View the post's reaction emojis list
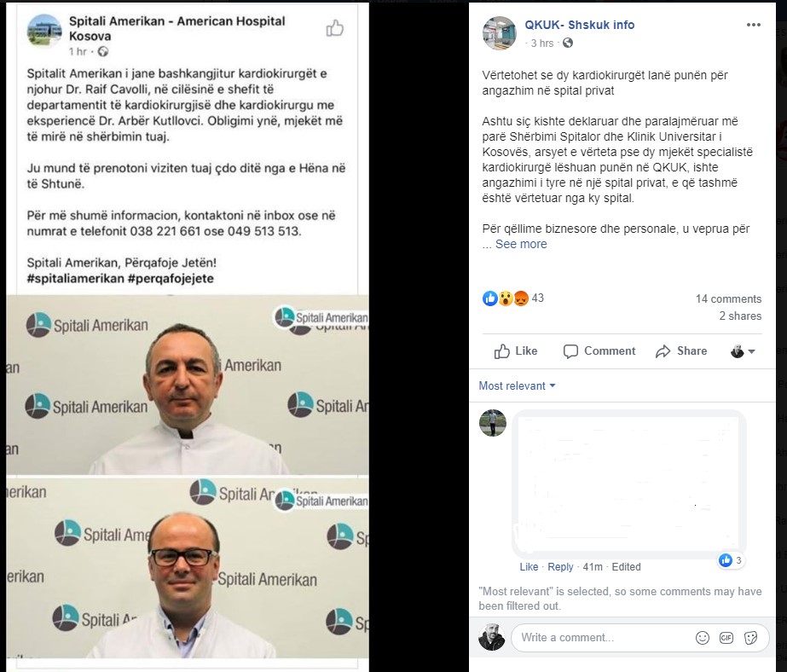The height and width of the screenshot is (672, 787). click(x=506, y=298)
